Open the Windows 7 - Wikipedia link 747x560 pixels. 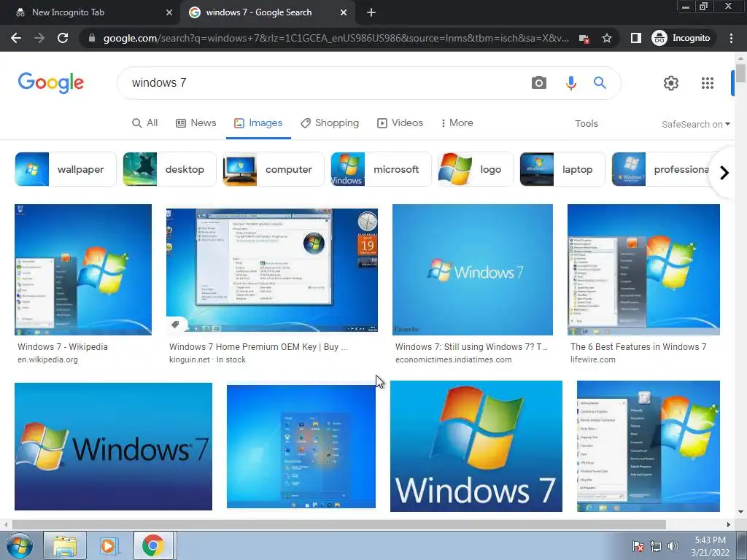[63, 346]
